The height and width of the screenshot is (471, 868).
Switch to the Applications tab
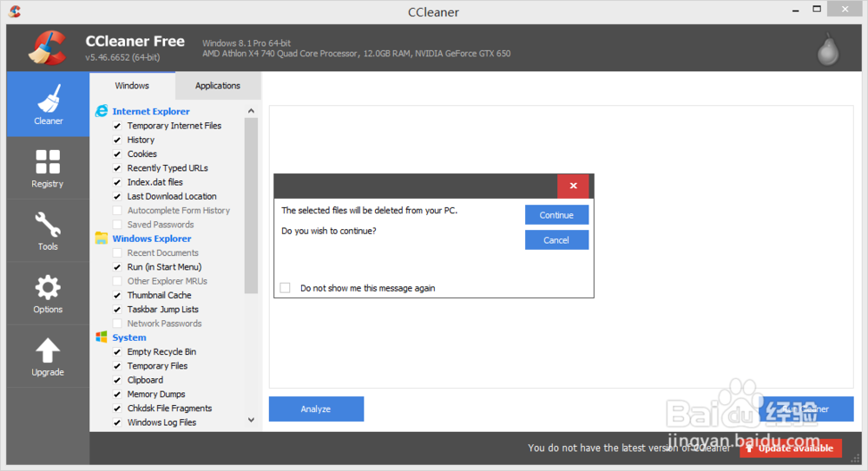coord(218,86)
